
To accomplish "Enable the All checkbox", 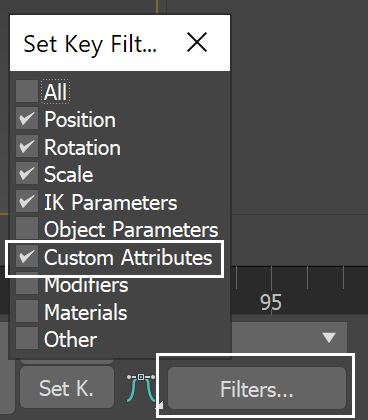I will (27, 91).
